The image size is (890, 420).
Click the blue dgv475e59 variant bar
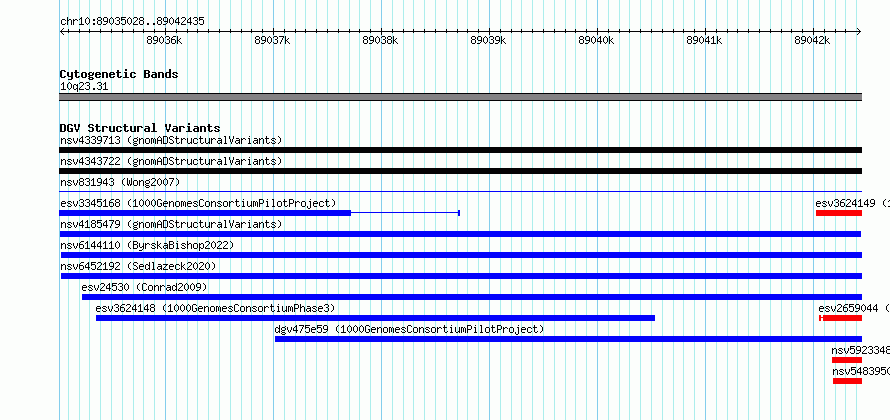[568, 339]
